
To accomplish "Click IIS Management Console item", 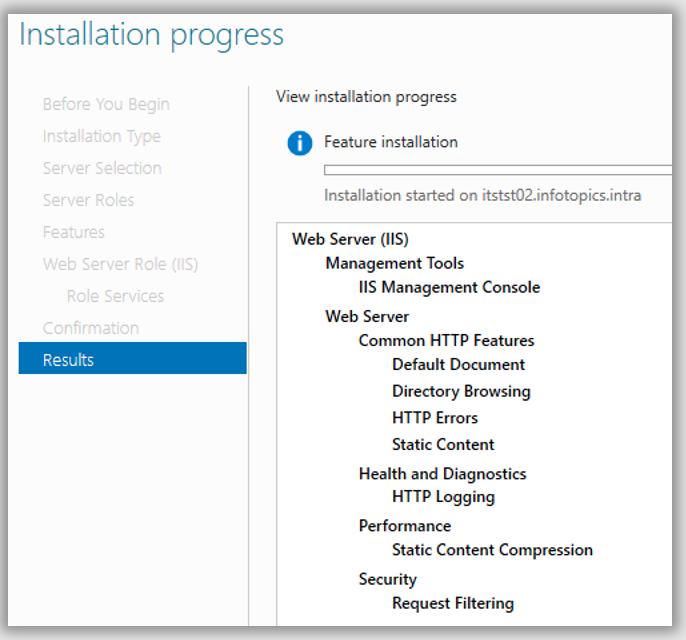I will pyautogui.click(x=449, y=287).
